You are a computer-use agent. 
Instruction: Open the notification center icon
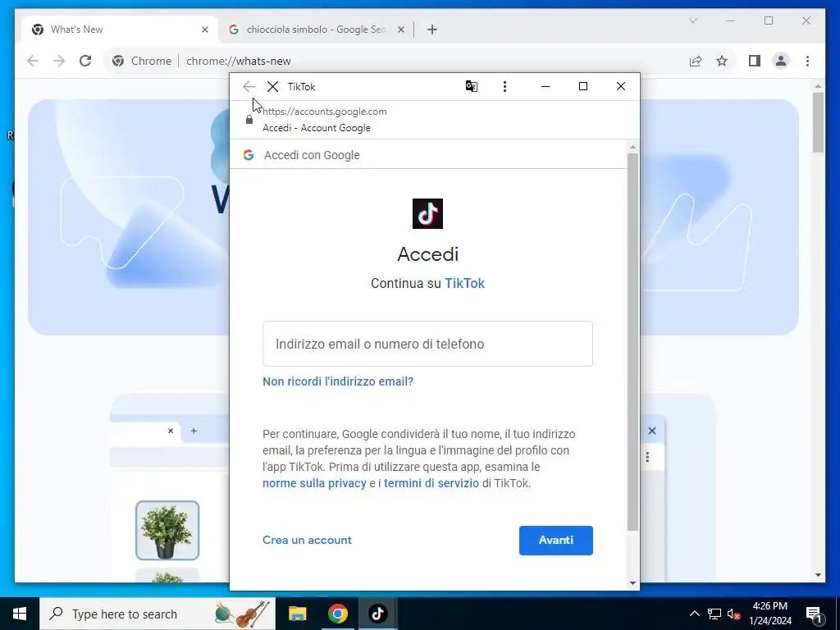[x=815, y=614]
